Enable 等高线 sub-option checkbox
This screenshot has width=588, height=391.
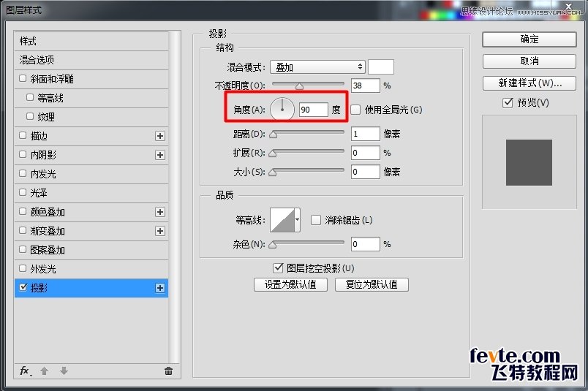30,97
